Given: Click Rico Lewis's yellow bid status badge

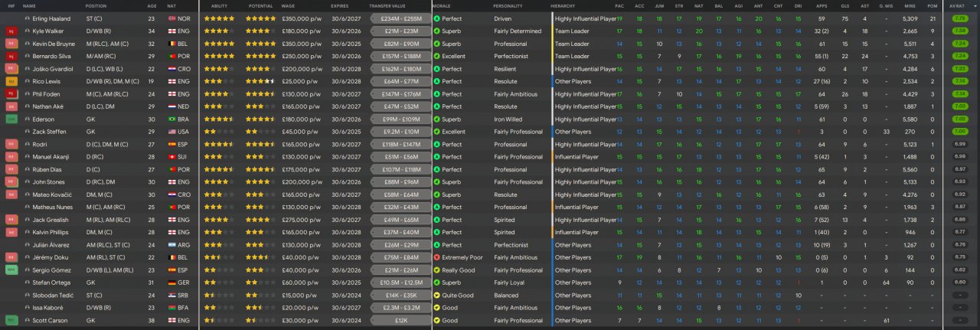Looking at the screenshot, I should click(11, 81).
